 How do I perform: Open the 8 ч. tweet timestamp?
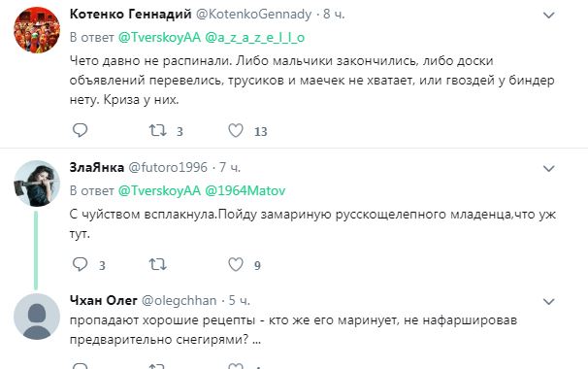[x=334, y=15]
